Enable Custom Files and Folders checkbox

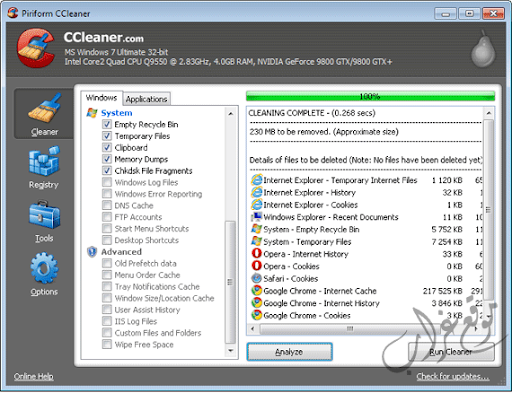[x=107, y=333]
